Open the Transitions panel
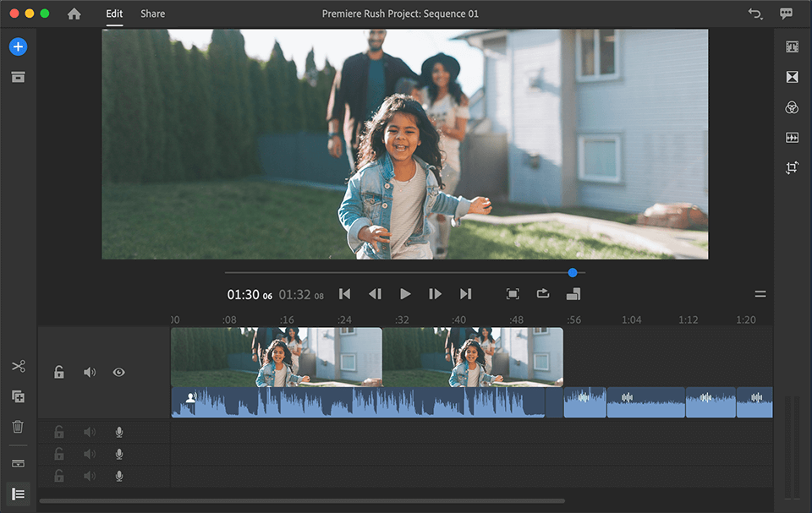Image resolution: width=812 pixels, height=513 pixels. [x=792, y=77]
